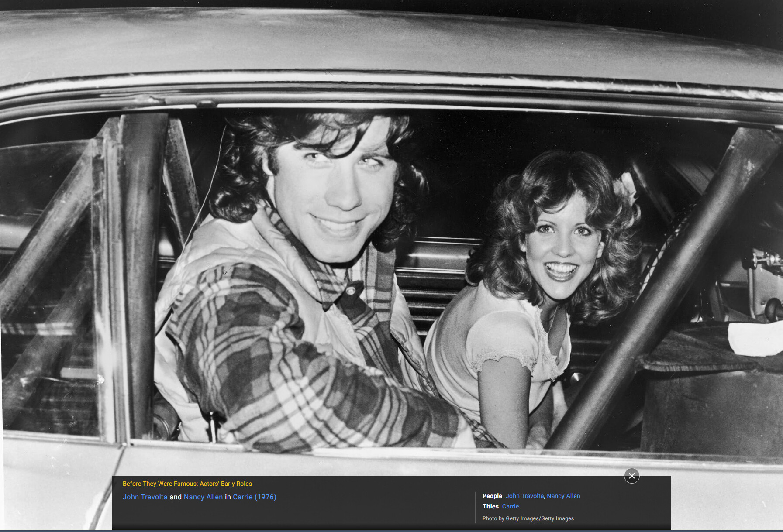Open Nancy Allen link in the photo caption
The width and height of the screenshot is (783, 532).
point(203,497)
